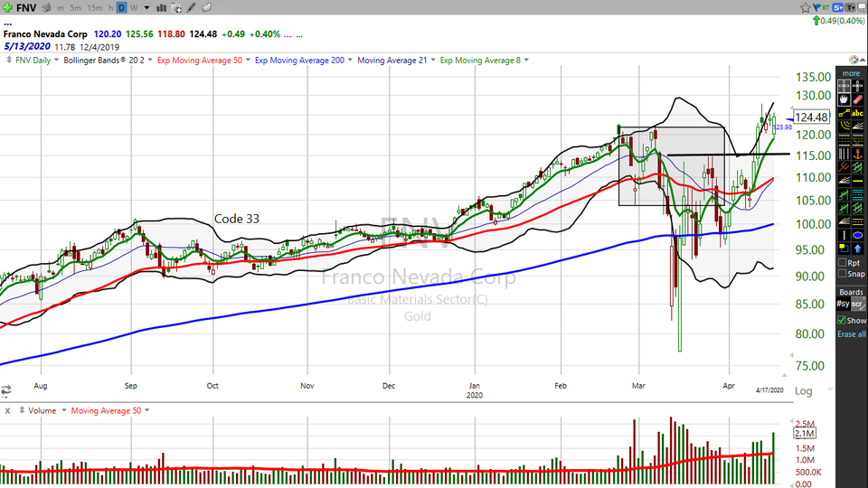Uncheck the Show drawings checkbox
Screen dimensions: 868x488
842,320
